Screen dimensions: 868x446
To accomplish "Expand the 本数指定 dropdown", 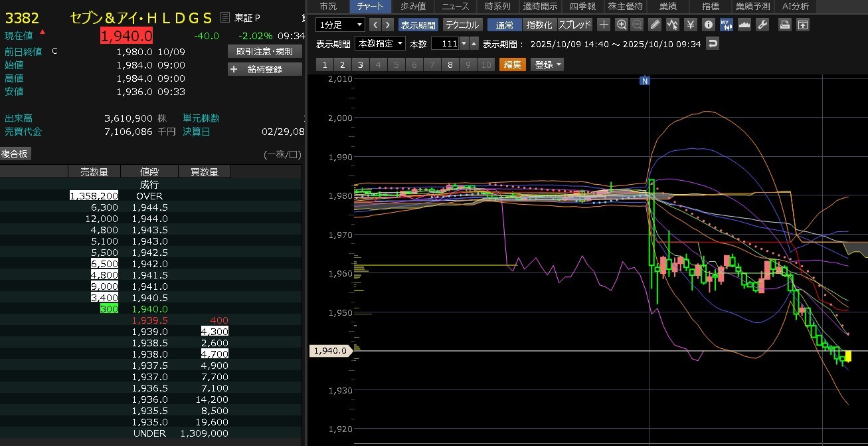I will 380,44.
